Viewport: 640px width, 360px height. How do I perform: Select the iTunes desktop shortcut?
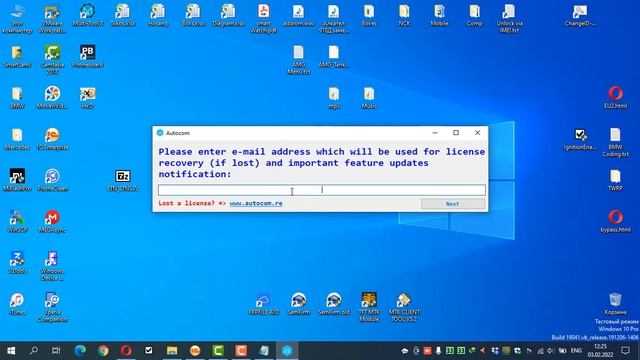pyautogui.click(x=17, y=303)
